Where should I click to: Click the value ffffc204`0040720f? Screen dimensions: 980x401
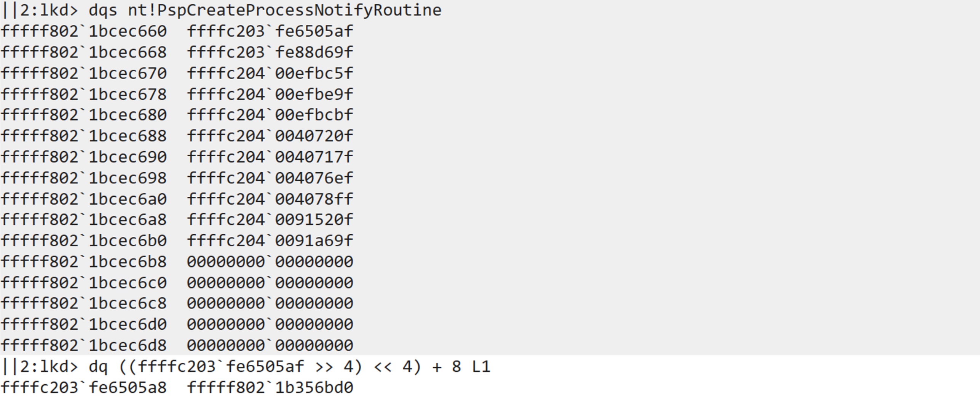coord(270,136)
